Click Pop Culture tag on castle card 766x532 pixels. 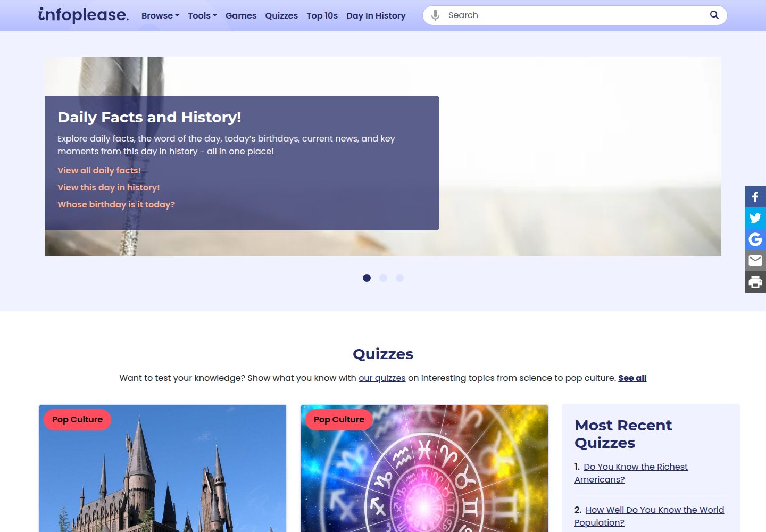click(77, 419)
